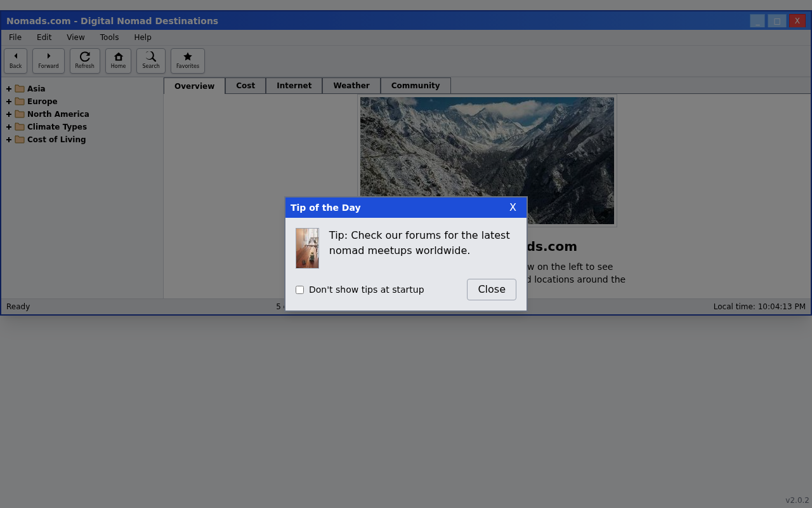
Task: Open the Tools menu
Action: click(x=109, y=37)
